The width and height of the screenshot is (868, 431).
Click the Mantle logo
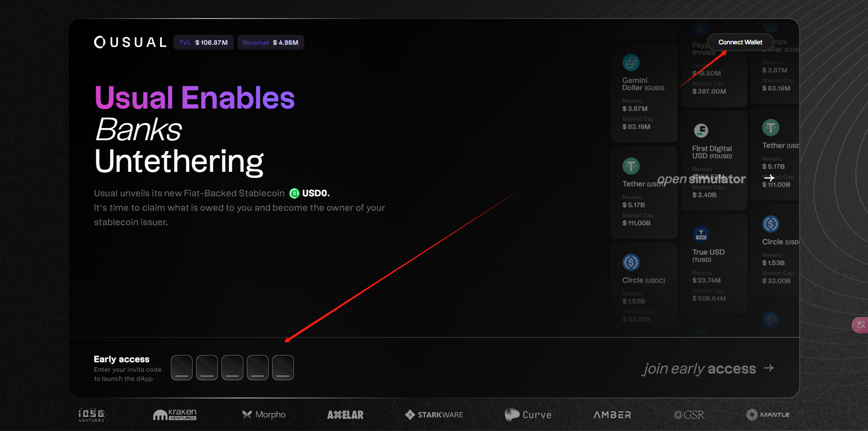point(768,415)
